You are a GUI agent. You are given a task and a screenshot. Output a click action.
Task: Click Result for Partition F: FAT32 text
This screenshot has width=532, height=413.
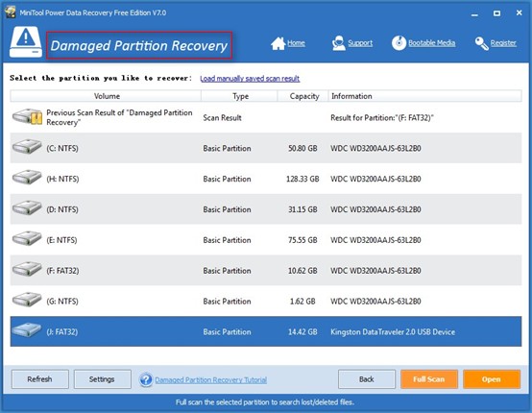pos(382,118)
